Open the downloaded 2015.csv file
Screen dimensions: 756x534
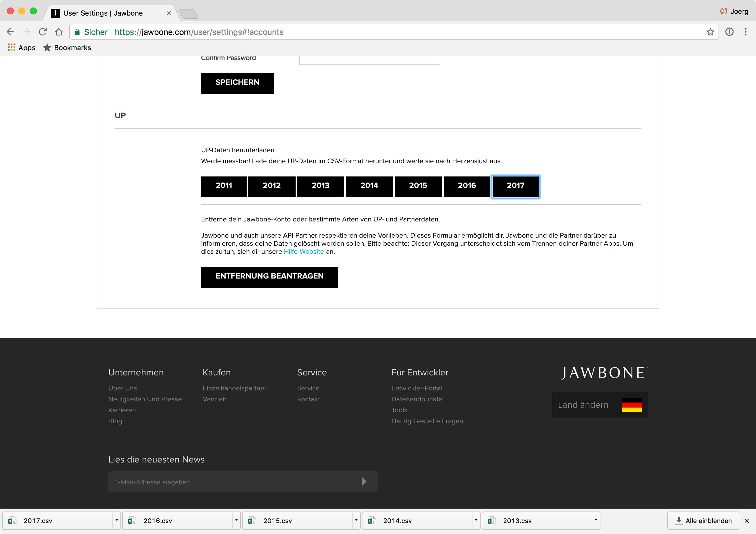tap(297, 521)
